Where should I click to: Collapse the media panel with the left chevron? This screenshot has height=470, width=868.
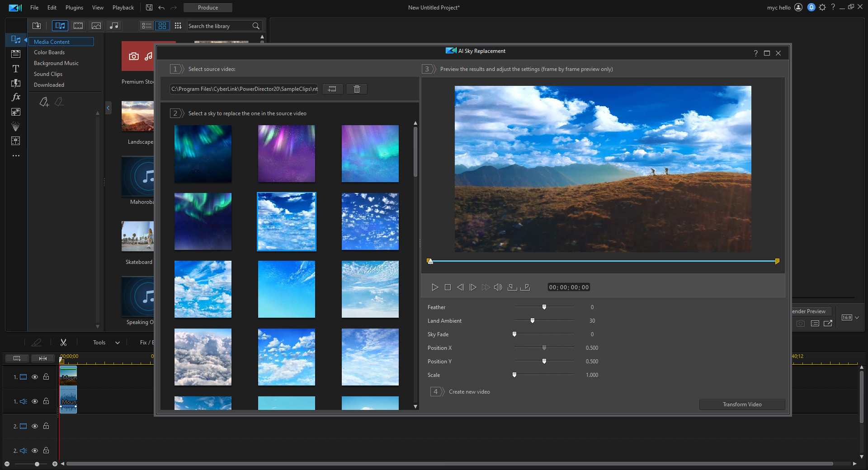[x=108, y=108]
